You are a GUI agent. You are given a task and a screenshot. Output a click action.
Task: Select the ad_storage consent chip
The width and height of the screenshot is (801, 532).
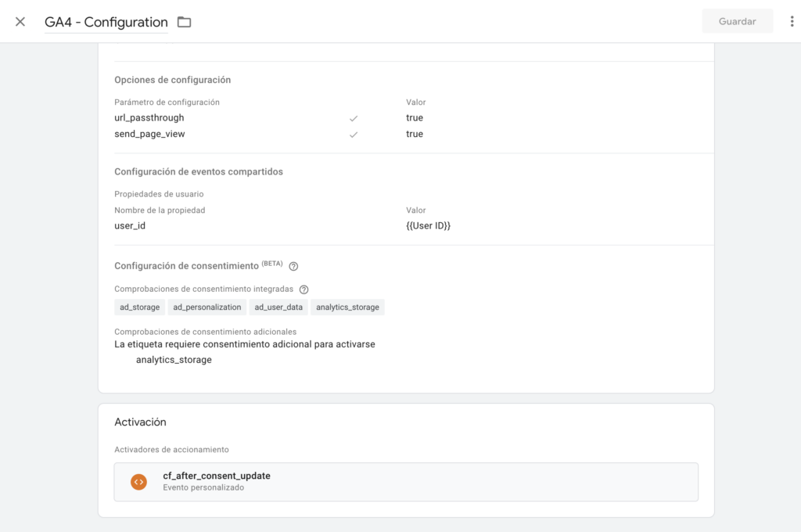point(139,307)
